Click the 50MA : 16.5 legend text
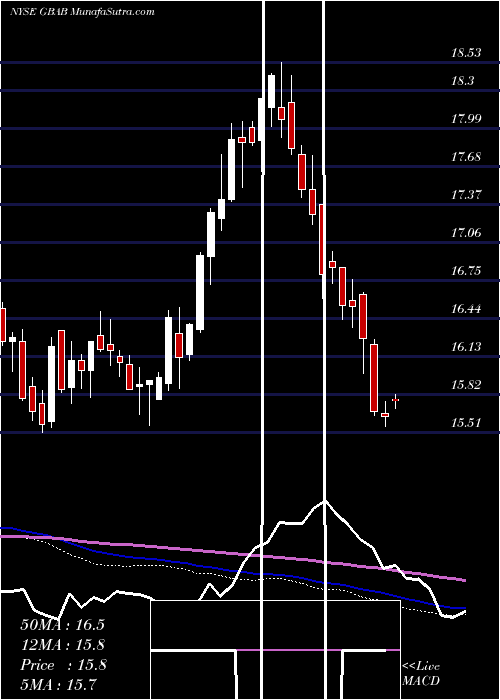The height and width of the screenshot is (700, 500). point(62,625)
